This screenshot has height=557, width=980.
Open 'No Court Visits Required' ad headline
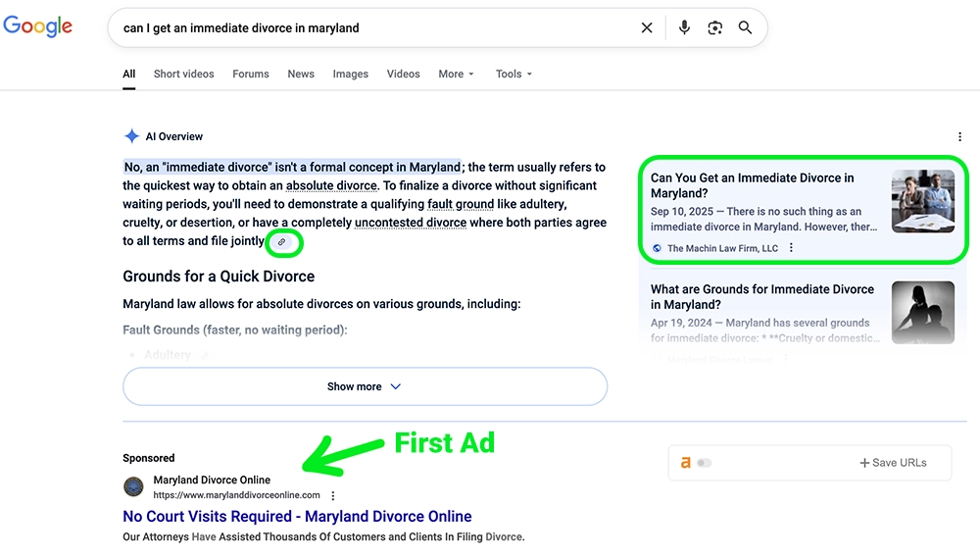click(x=297, y=517)
